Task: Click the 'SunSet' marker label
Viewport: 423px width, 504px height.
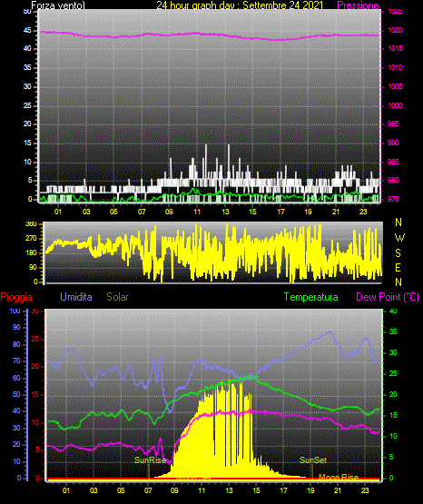Action: tap(313, 460)
